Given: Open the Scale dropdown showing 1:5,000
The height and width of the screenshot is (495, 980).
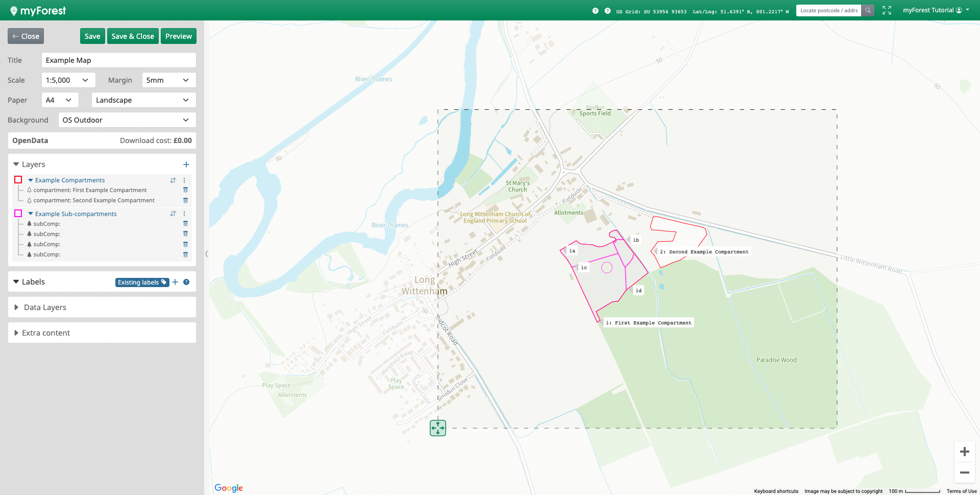Looking at the screenshot, I should 68,80.
